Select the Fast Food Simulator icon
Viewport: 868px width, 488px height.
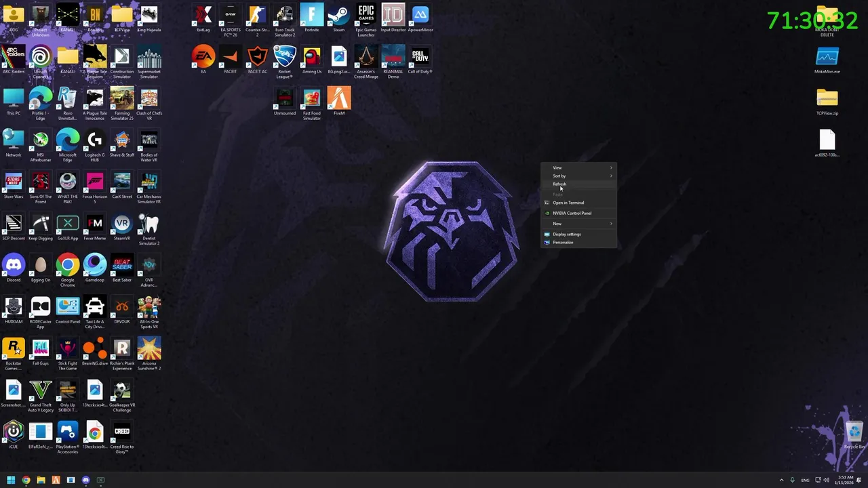[312, 104]
